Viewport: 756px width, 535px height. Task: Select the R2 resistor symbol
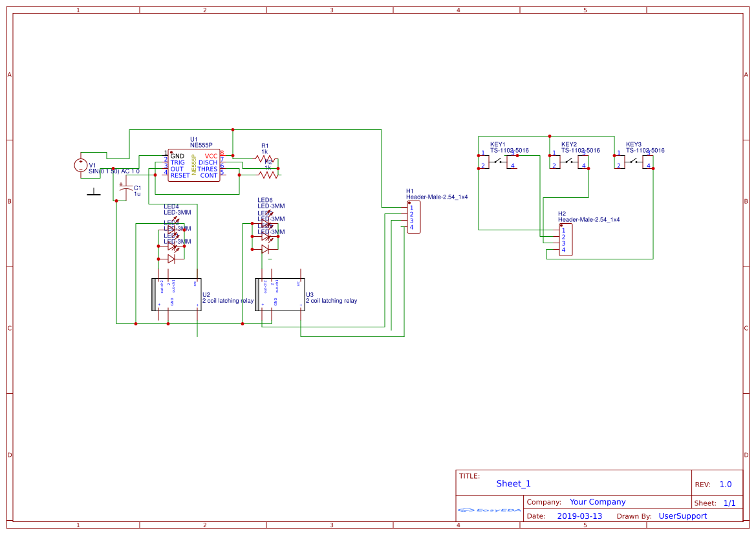268,175
